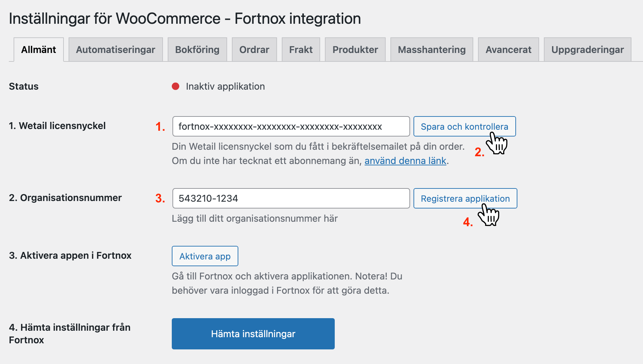Click the 'Inaktiv applikation' status text
This screenshot has width=643, height=364.
tap(225, 86)
